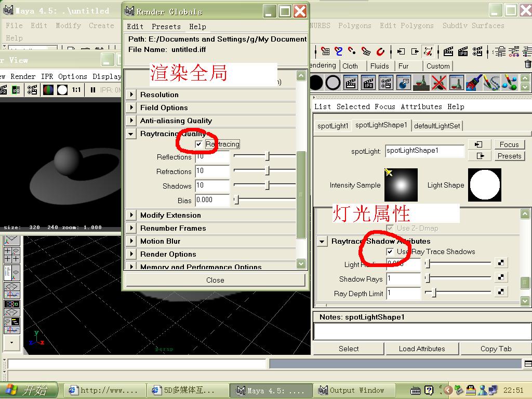Click the shelf trash can icon

528,64
